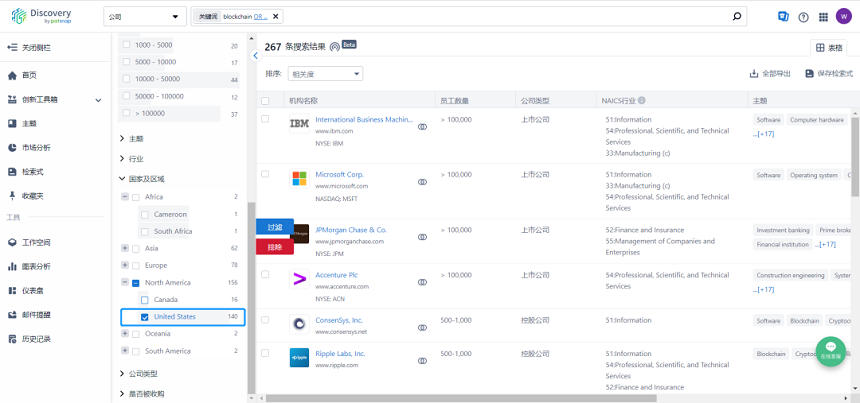Open the International Business Machines company link
This screenshot has height=403, width=860.
tap(363, 119)
